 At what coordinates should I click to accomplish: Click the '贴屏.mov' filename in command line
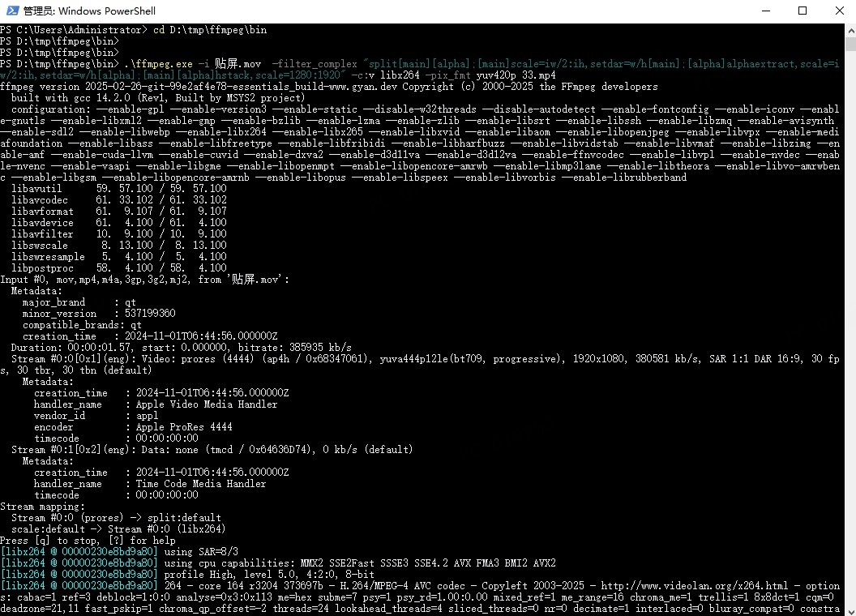238,64
